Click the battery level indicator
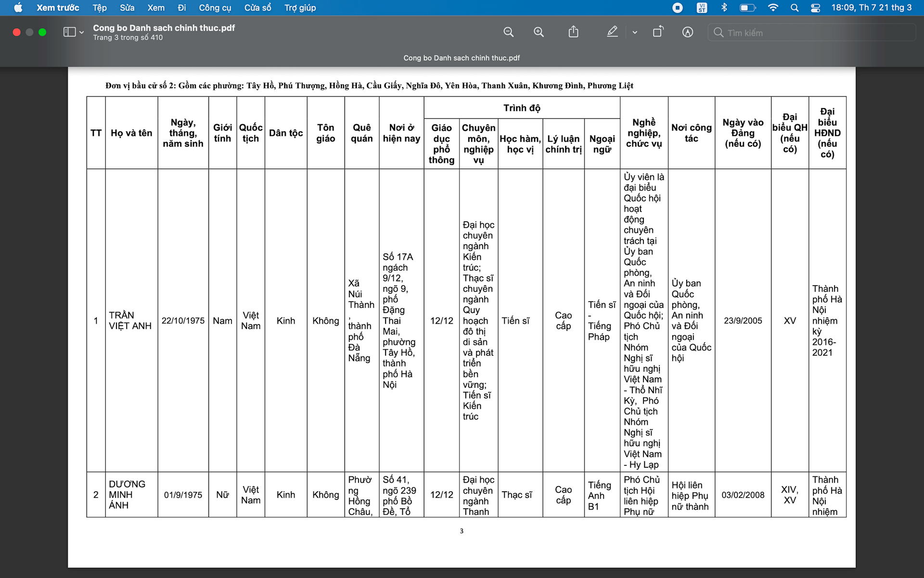Image resolution: width=924 pixels, height=578 pixels. 747,8
